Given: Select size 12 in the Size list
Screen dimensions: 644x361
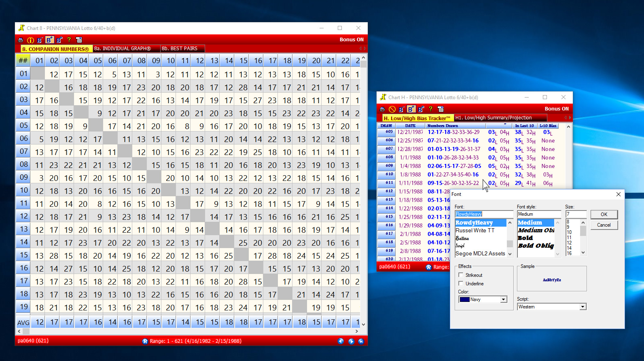Looking at the screenshot, I should pyautogui.click(x=572, y=243).
